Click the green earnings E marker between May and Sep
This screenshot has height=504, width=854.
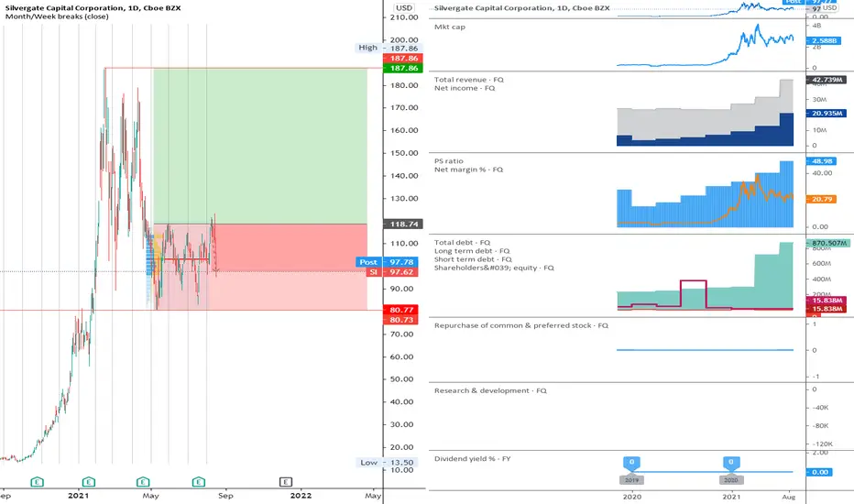(199, 482)
